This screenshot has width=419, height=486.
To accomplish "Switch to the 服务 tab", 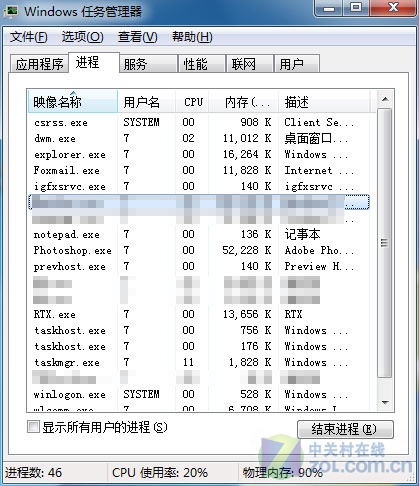I will (x=148, y=64).
